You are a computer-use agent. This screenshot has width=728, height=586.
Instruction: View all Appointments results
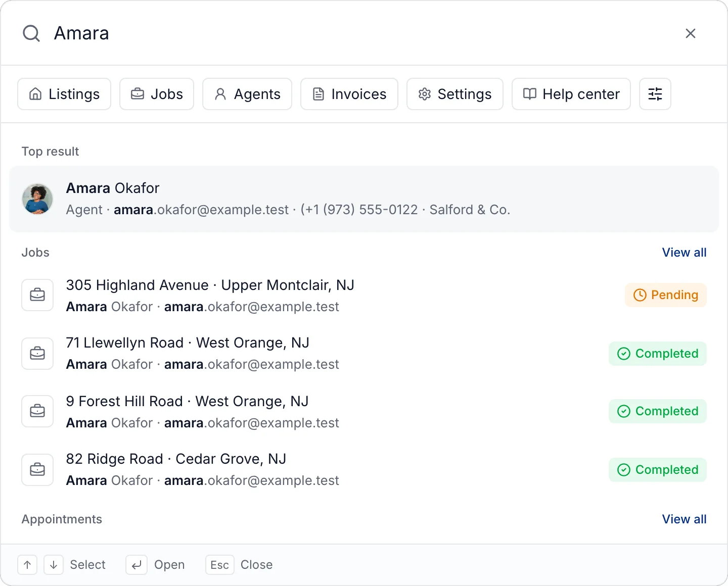coord(685,519)
